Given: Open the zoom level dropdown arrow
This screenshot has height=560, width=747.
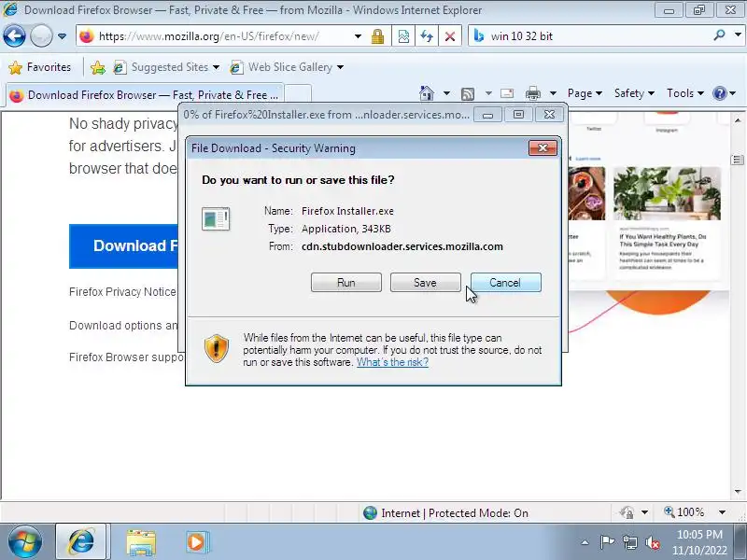Looking at the screenshot, I should (x=722, y=512).
